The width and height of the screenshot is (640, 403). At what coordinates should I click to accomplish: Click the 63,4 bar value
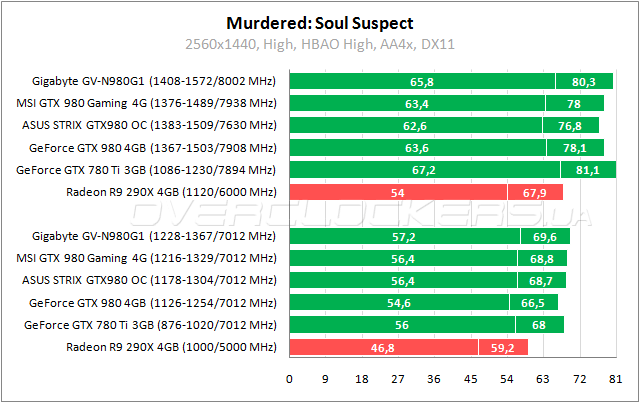click(417, 104)
